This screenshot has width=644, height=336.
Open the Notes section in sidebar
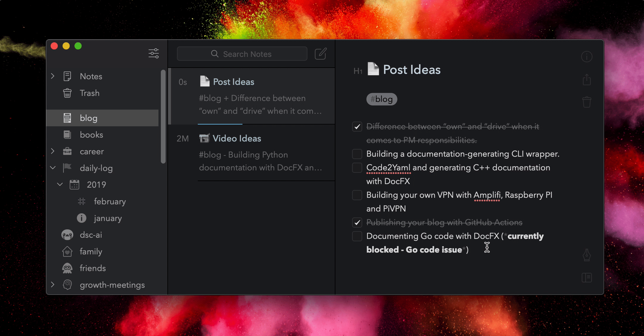click(x=91, y=76)
